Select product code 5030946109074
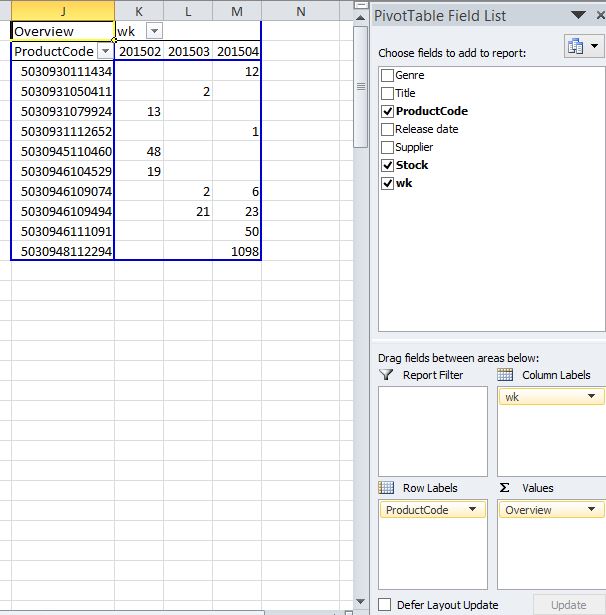Image resolution: width=606 pixels, height=615 pixels. click(63, 191)
